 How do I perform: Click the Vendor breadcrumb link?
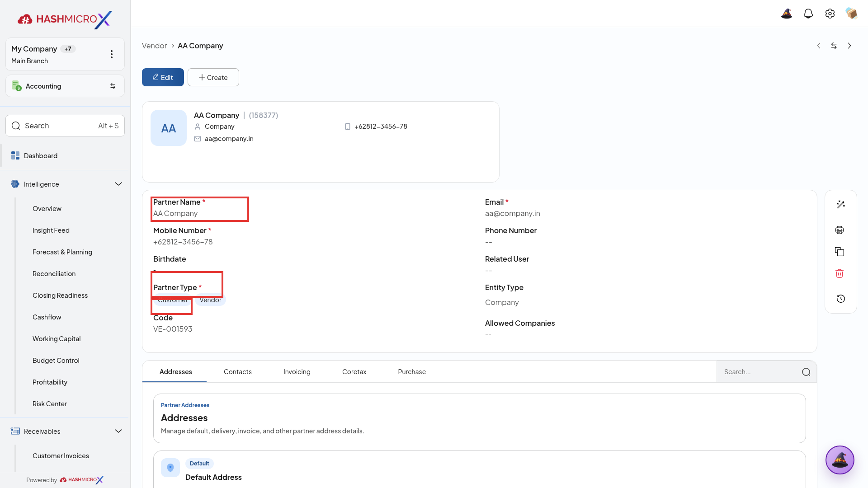click(154, 46)
